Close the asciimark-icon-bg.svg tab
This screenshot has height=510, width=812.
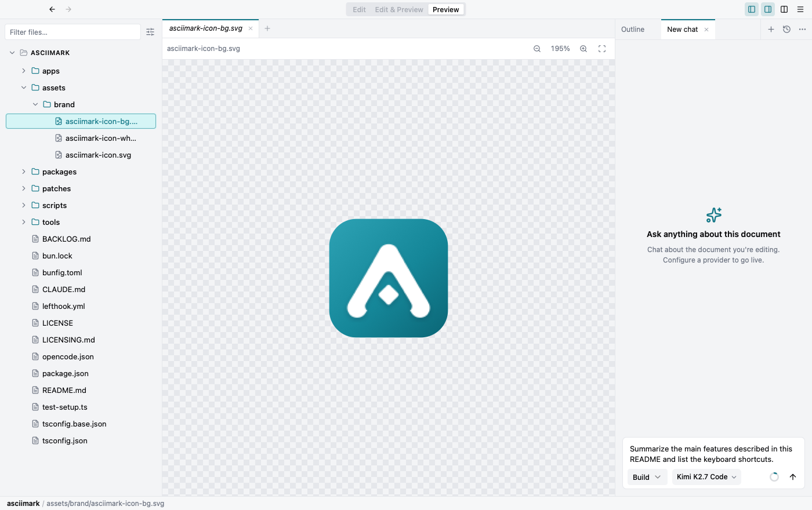251,28
